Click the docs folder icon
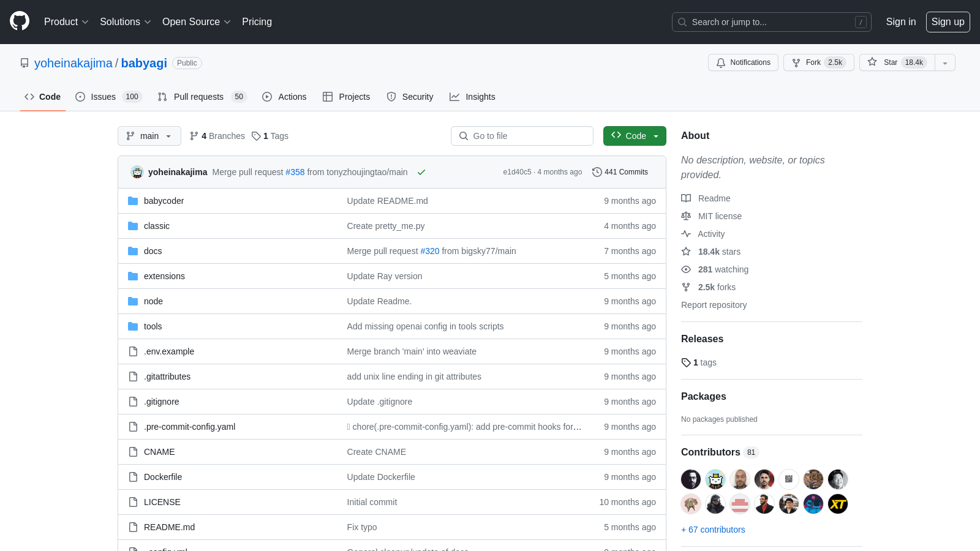Screen dimensions: 980x551 pos(133,251)
